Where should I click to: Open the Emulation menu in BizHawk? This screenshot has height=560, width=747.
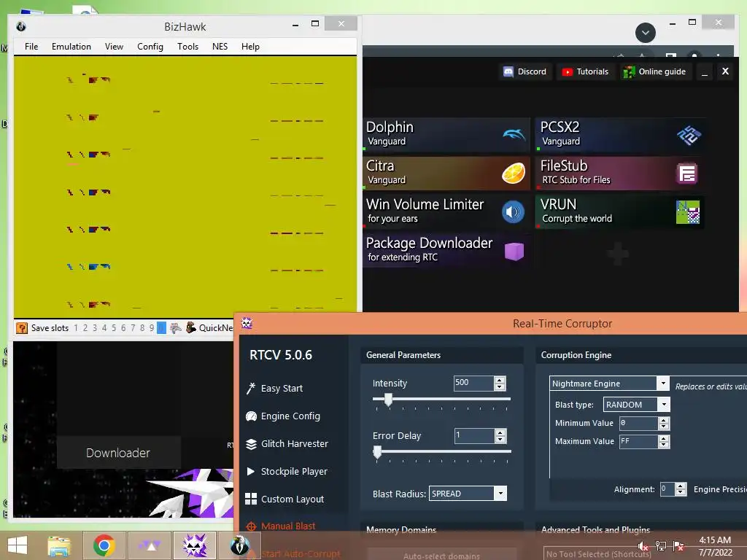click(71, 47)
